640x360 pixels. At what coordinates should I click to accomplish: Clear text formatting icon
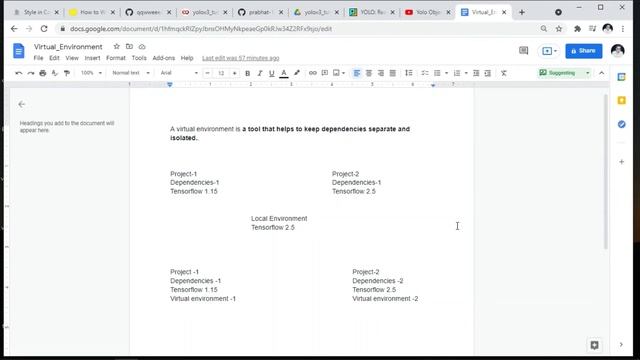pos(504,73)
